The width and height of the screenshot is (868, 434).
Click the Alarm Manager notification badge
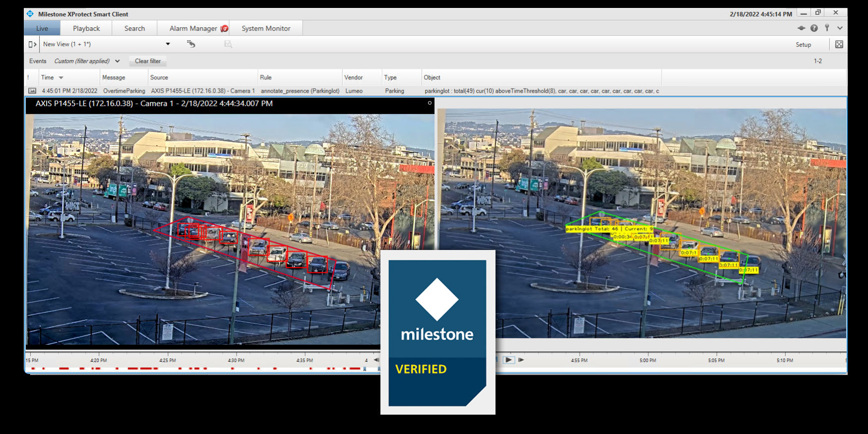click(225, 29)
